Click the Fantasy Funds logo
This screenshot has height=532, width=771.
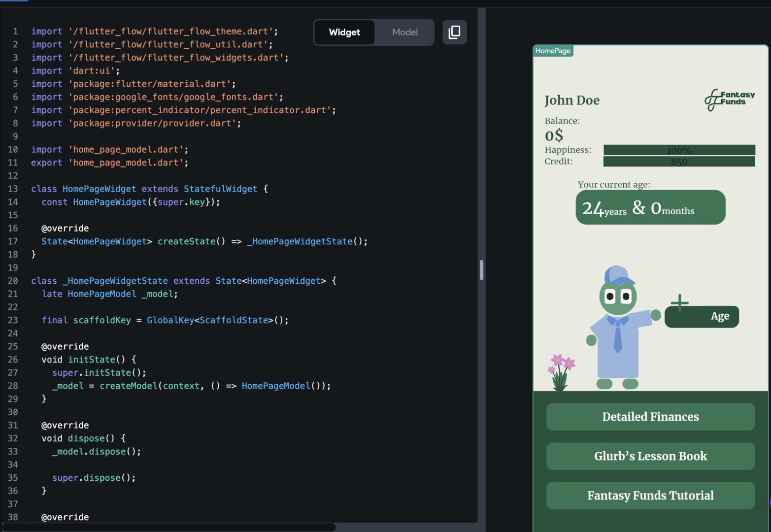click(x=729, y=100)
